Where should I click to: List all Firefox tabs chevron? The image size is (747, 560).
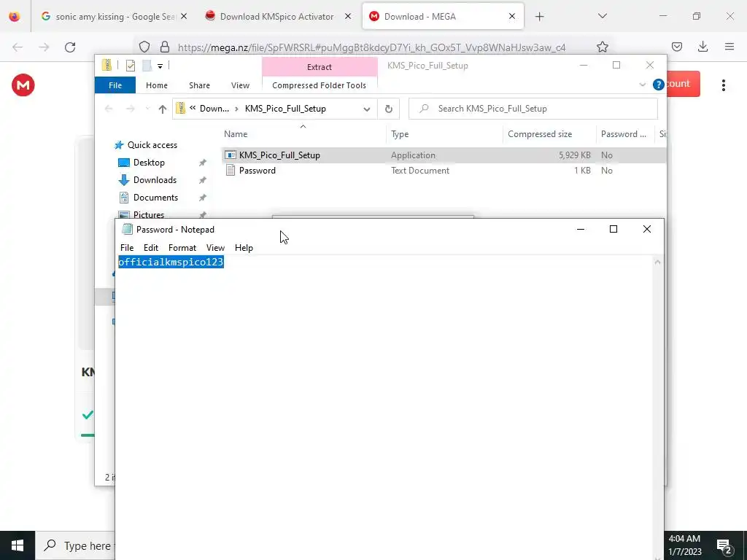(x=602, y=16)
